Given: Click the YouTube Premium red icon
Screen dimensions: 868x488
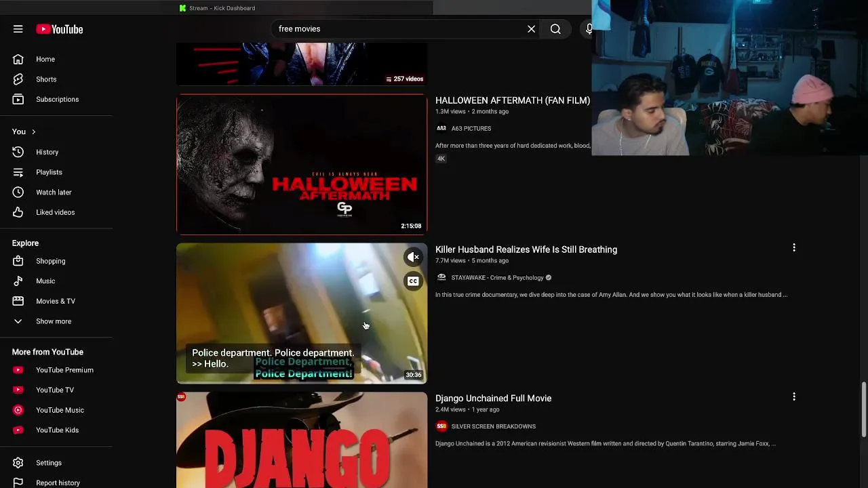Looking at the screenshot, I should [x=18, y=370].
